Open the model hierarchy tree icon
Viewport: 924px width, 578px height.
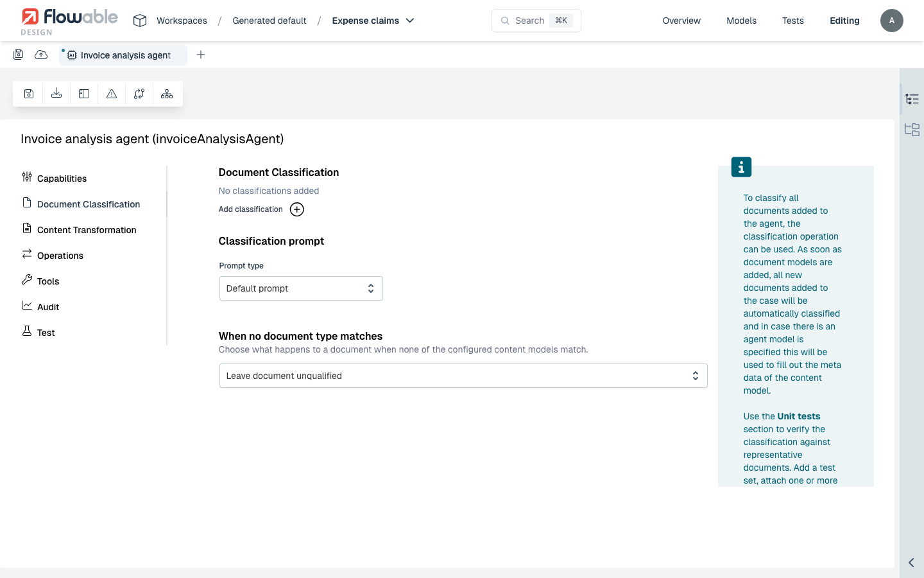pos(167,94)
